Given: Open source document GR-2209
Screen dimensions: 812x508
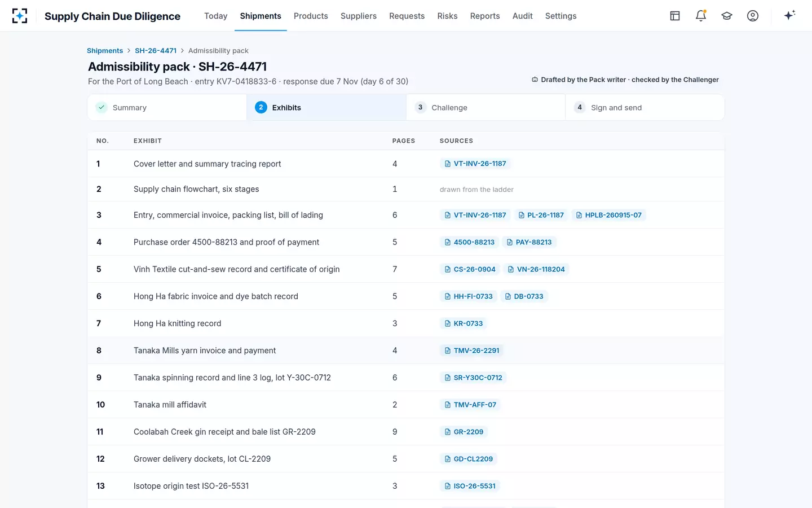Looking at the screenshot, I should (x=464, y=432).
